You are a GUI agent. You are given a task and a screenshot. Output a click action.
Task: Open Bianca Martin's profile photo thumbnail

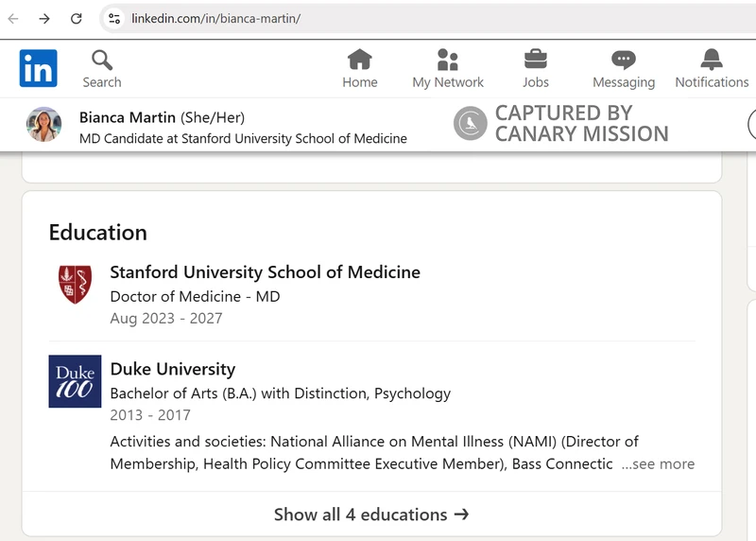(43, 125)
